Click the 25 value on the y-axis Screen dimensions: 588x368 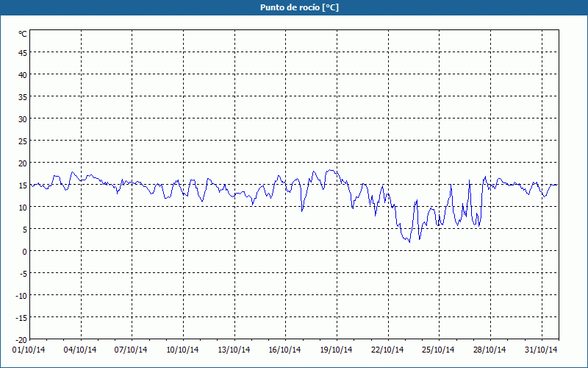click(x=23, y=141)
